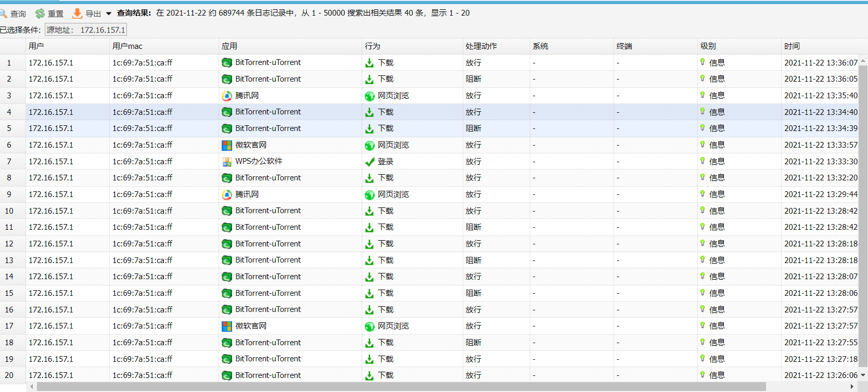Click the 网页浏览 globe icon in row 3

pos(369,96)
